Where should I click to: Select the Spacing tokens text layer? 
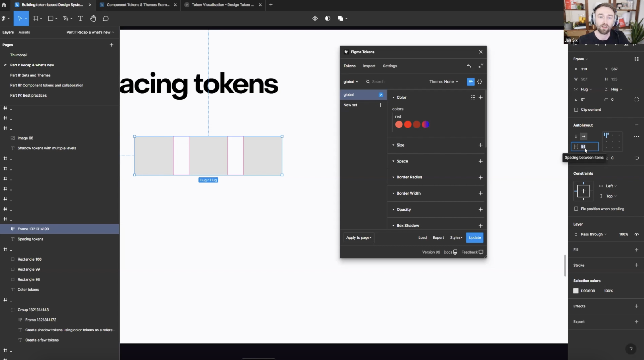pyautogui.click(x=30, y=239)
